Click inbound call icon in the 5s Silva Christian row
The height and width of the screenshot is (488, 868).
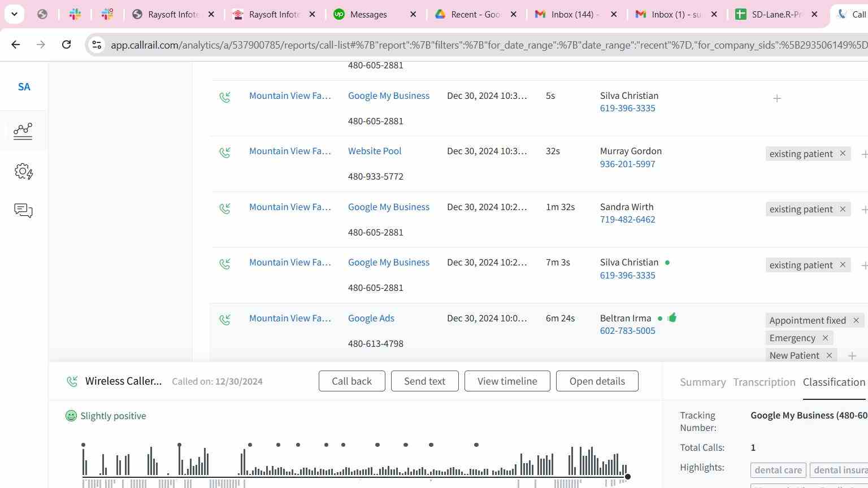(x=225, y=97)
